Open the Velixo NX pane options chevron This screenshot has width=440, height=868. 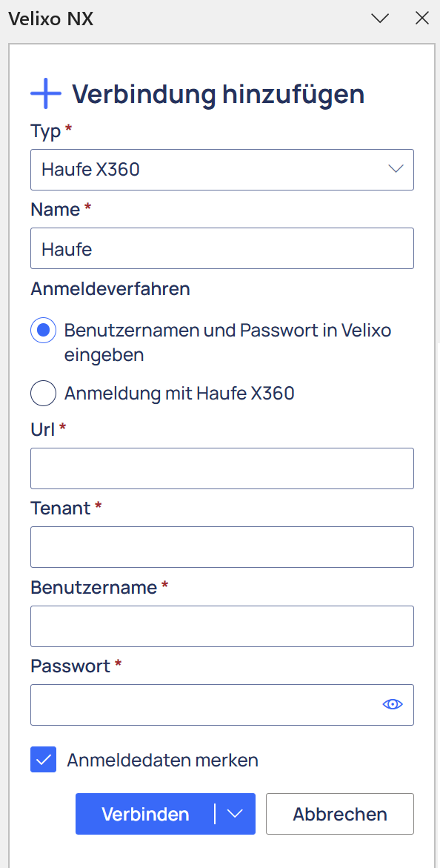click(380, 19)
